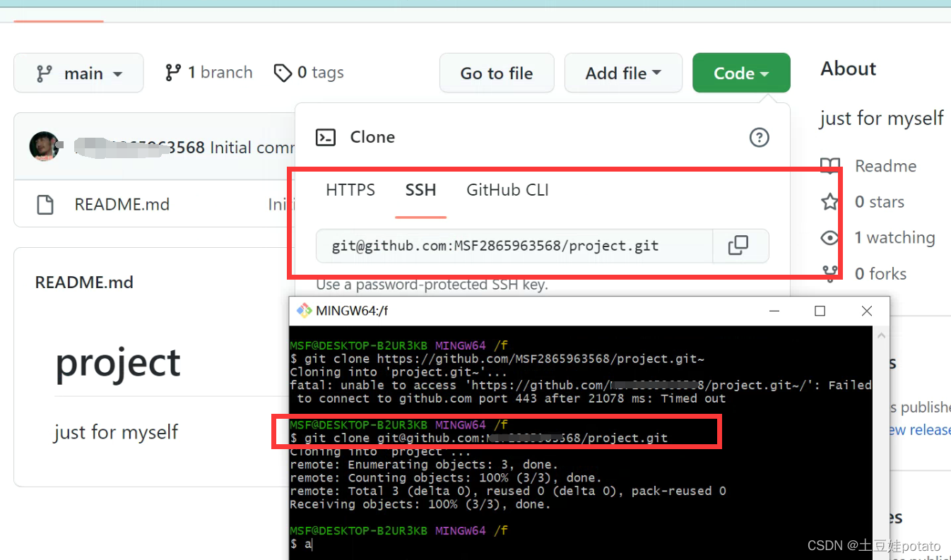The image size is (951, 560).
Task: Click the MINGW64 terminal vertical scrollbar
Action: (x=881, y=443)
